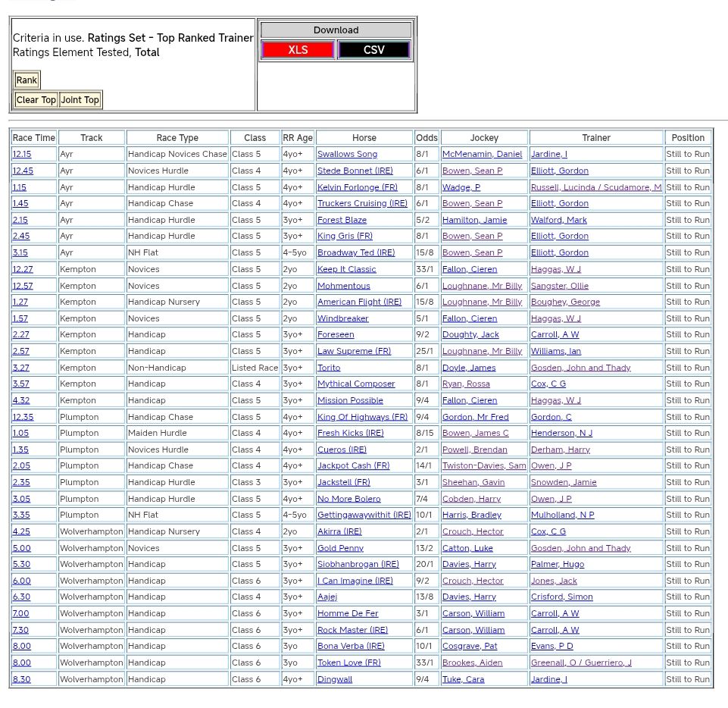Click horse Dingwall link
This screenshot has height=708, width=728.
[335, 680]
